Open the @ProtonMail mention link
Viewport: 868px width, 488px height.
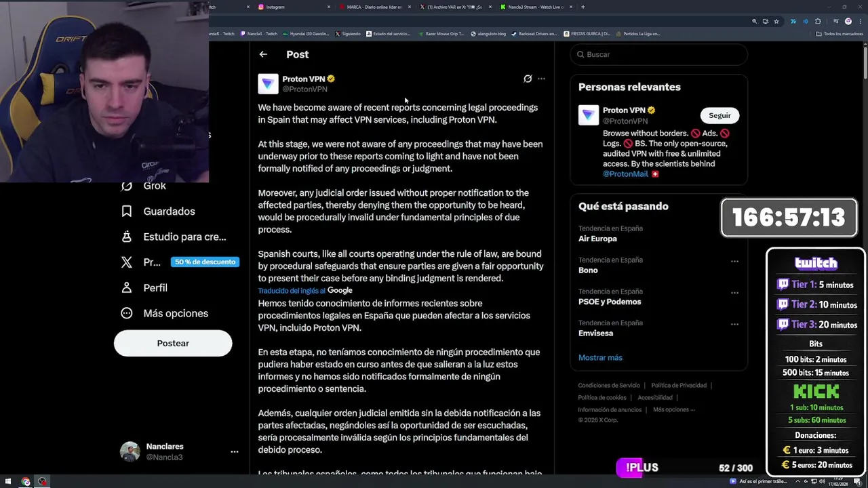point(626,174)
